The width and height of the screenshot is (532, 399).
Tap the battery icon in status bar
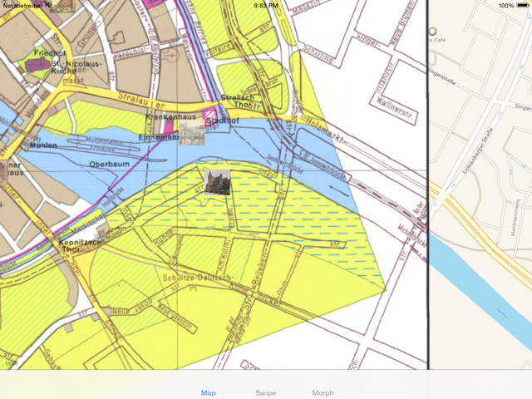coord(522,6)
